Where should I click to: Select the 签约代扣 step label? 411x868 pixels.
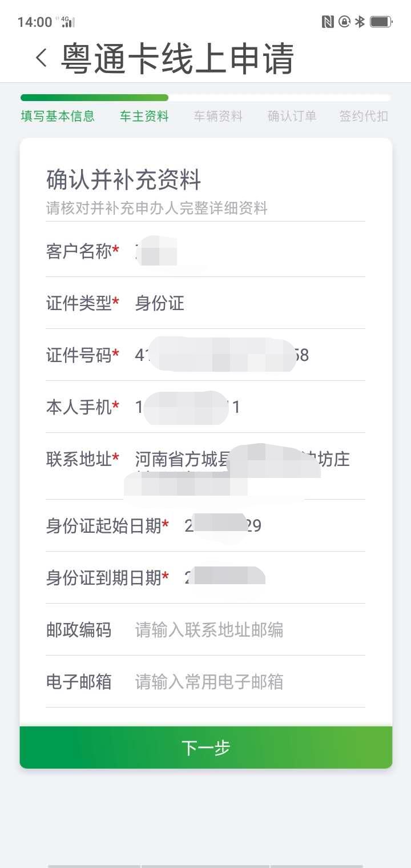(x=363, y=116)
